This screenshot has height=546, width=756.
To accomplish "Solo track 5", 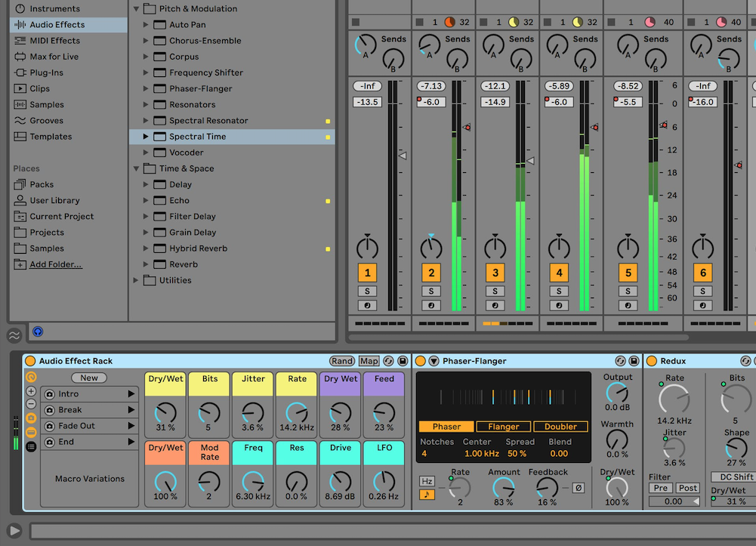I will (628, 292).
